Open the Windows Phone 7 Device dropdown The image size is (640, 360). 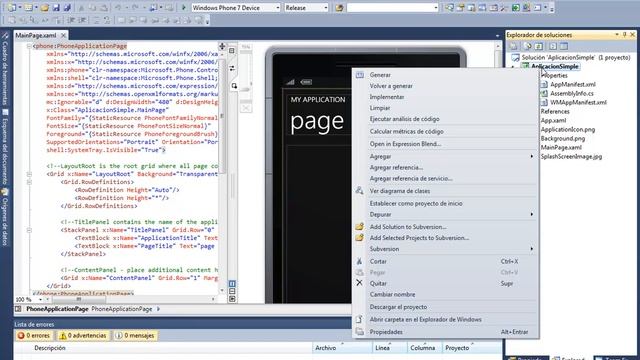pos(278,8)
